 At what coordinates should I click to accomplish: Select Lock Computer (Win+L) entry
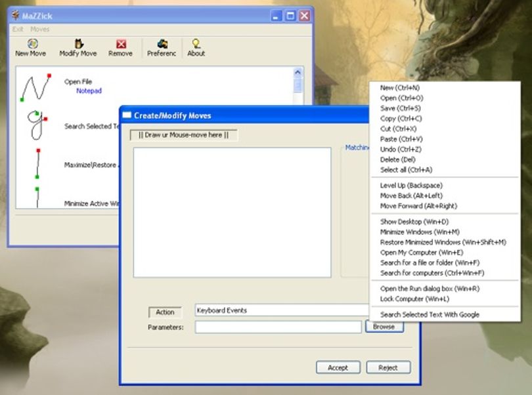(x=414, y=299)
